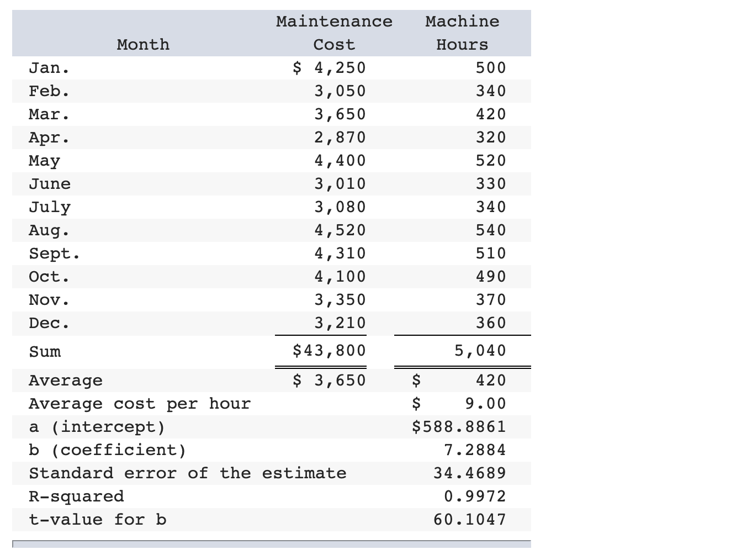Select August's machine hours "540"
Viewport: 731px width, 560px height.
pos(491,230)
